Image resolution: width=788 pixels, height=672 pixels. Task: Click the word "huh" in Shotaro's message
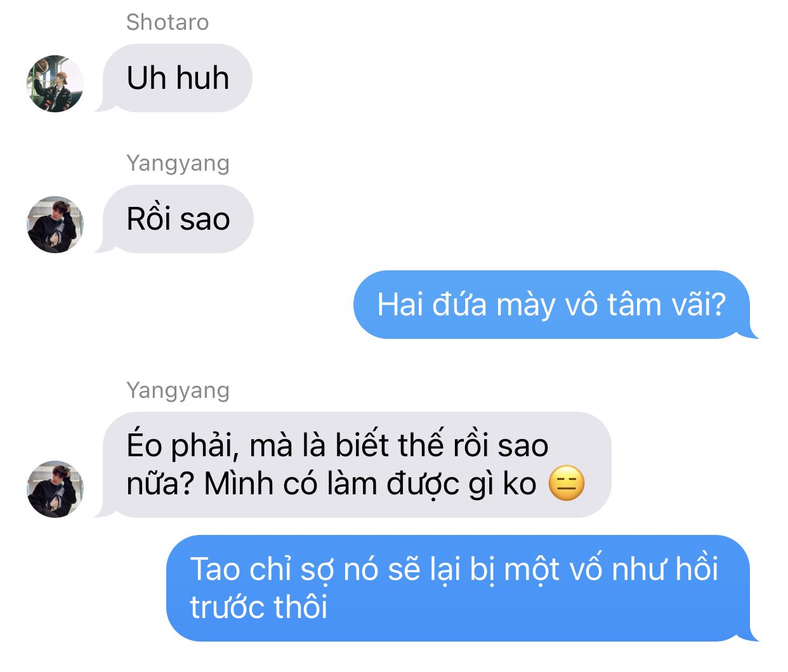(202, 78)
